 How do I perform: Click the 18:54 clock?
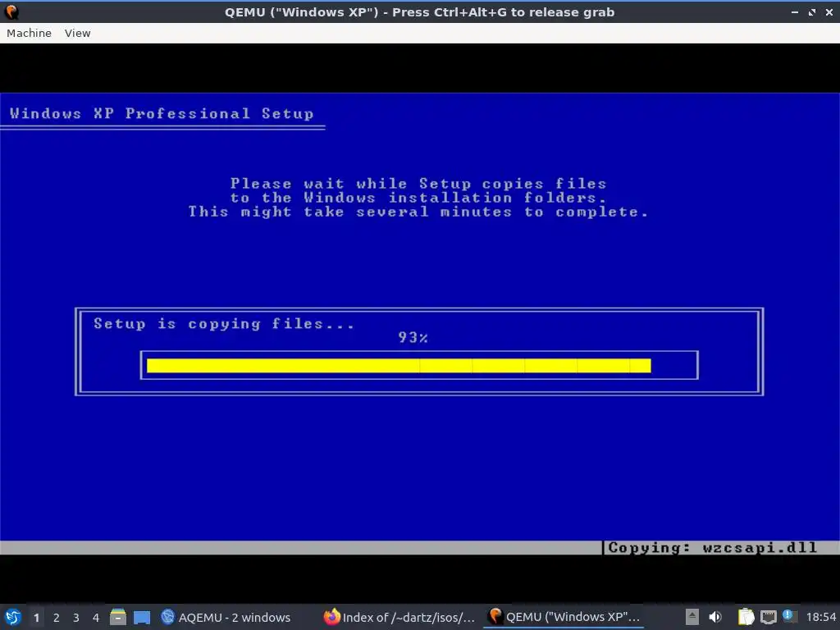click(x=821, y=618)
